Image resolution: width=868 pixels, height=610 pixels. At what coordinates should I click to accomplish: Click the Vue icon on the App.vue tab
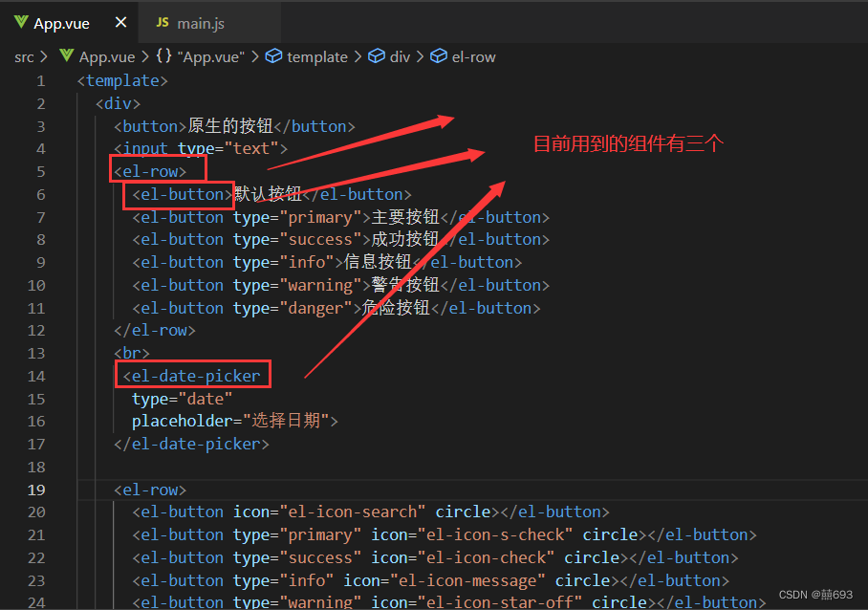pos(23,22)
